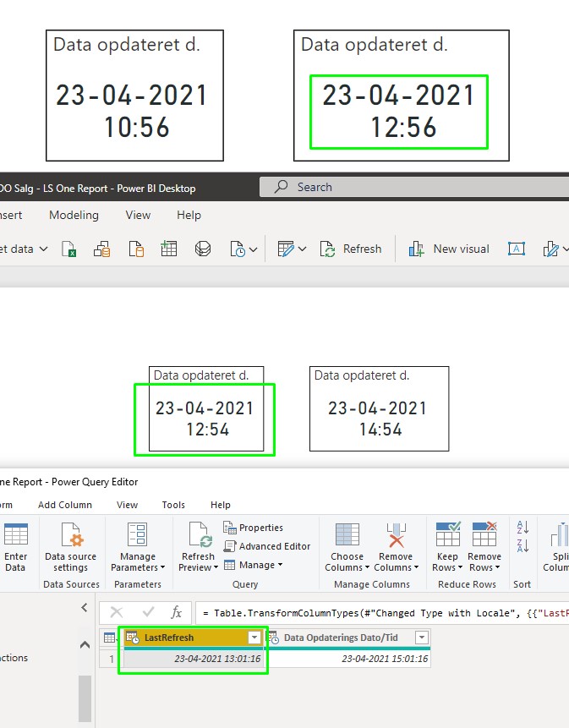The height and width of the screenshot is (728, 569).
Task: Confirm formula with checkmark icon
Action: (149, 612)
